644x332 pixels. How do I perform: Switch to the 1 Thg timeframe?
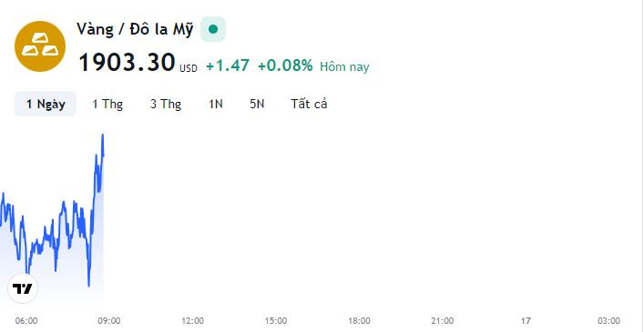click(x=107, y=104)
